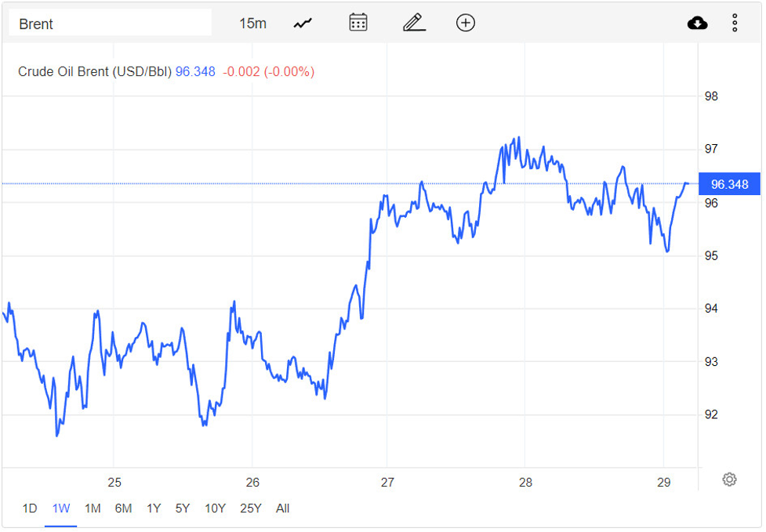Switch to the 1M time range
This screenshot has width=766, height=532.
(x=93, y=508)
